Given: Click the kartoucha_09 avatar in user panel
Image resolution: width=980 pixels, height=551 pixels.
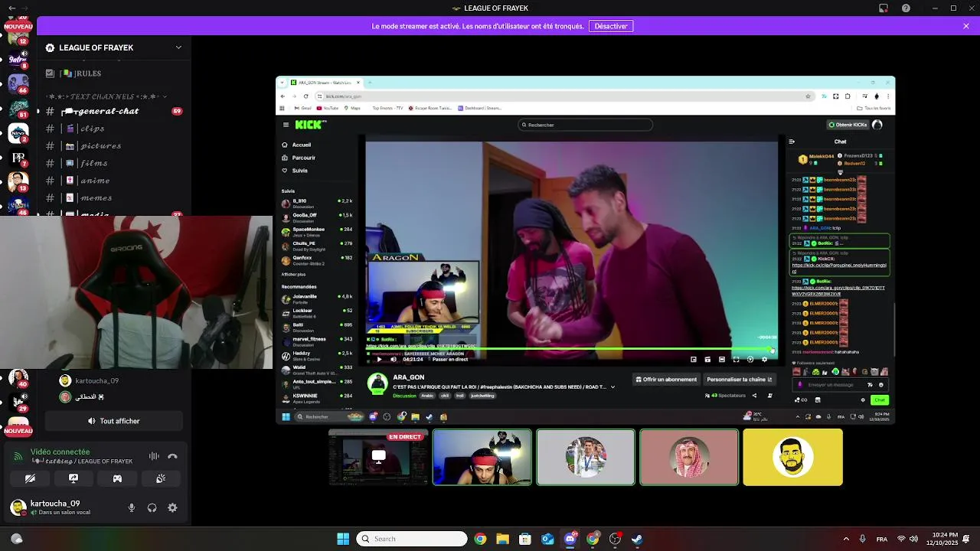Looking at the screenshot, I should coord(18,507).
